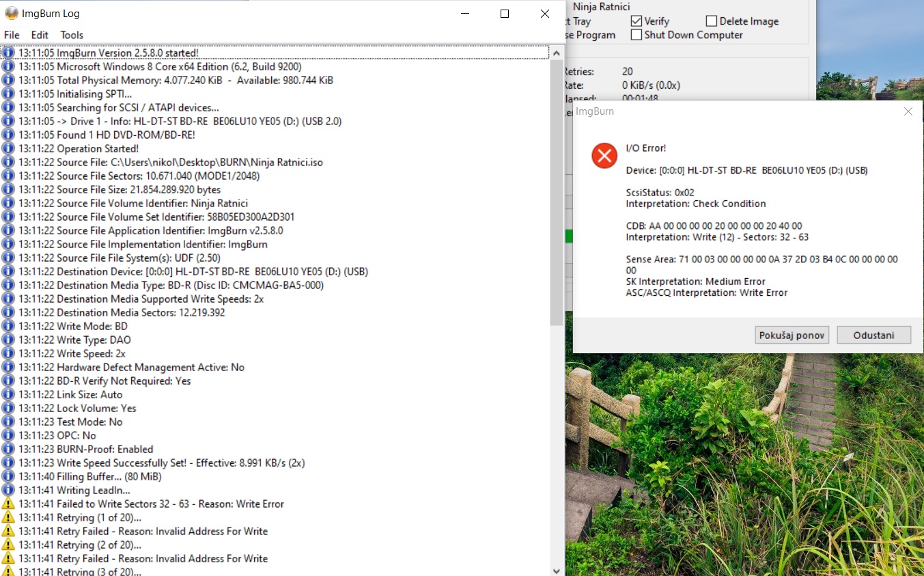Open the Tools menu in ImgBurn Log

(72, 35)
